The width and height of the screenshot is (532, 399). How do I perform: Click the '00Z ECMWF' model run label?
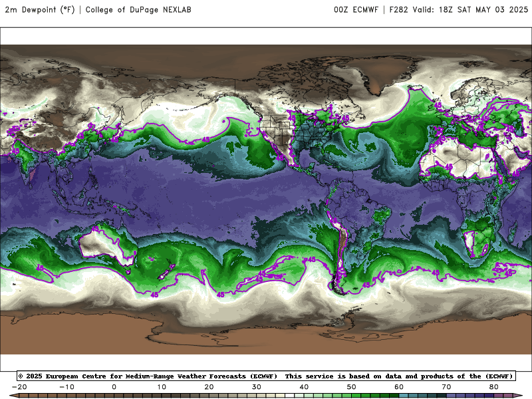coord(356,10)
